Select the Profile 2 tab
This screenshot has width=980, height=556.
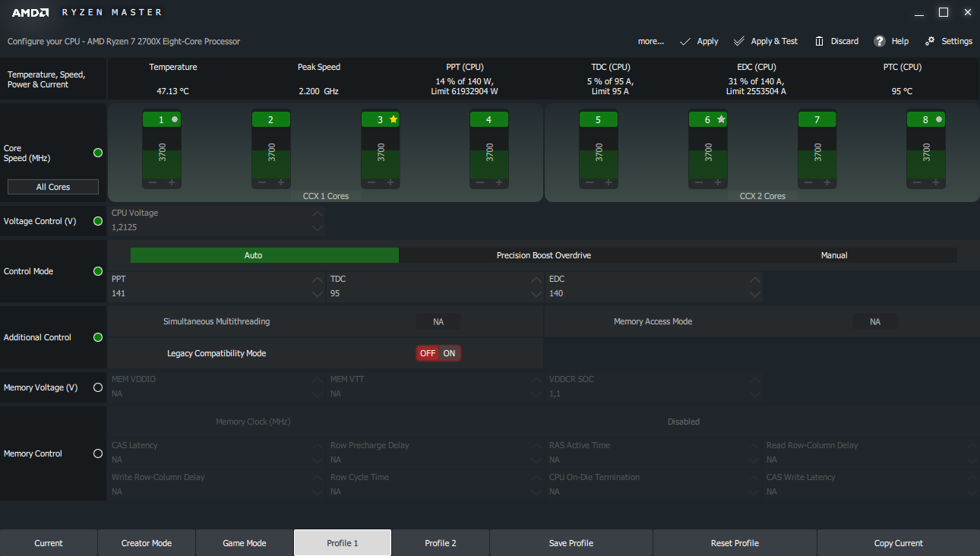pyautogui.click(x=441, y=543)
